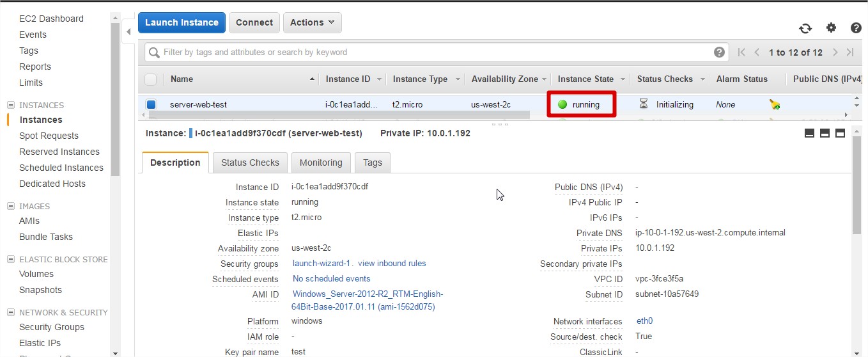Switch to the Description tab
Image resolution: width=868 pixels, height=357 pixels.
pos(175,163)
